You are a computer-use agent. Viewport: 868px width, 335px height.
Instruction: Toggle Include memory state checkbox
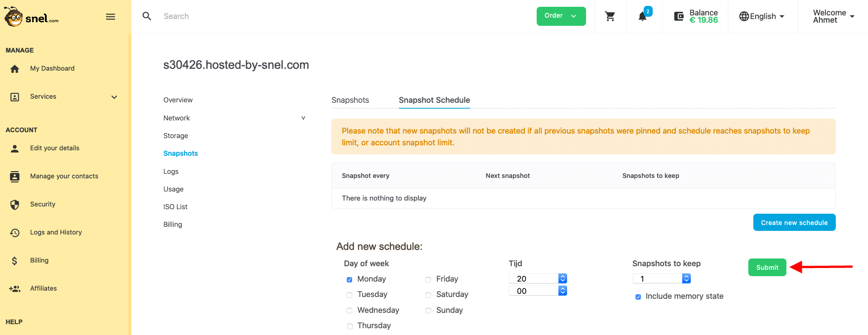coord(638,297)
